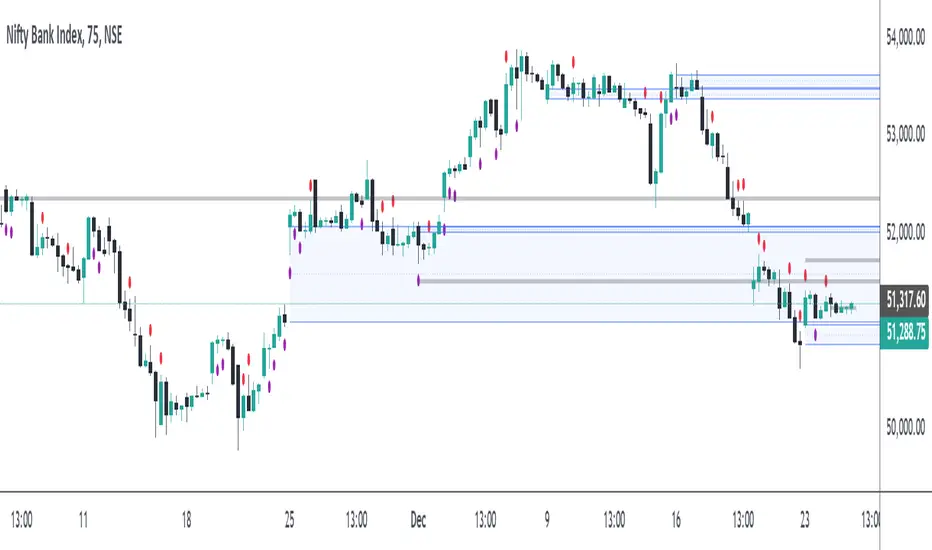Click the "11" date label on the time axis

point(83,520)
